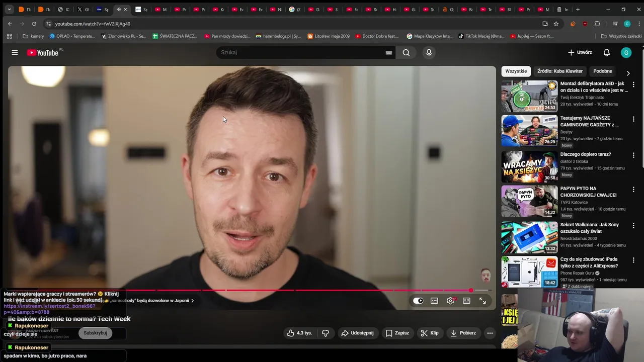
Task: Open the kamery bookmark folder
Action: [x=33, y=36]
